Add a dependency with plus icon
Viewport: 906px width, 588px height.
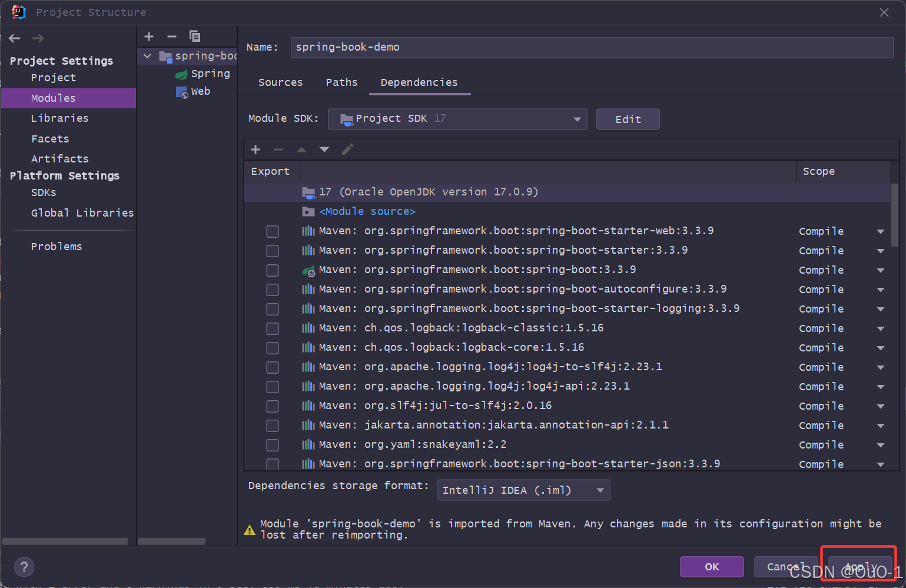(255, 150)
